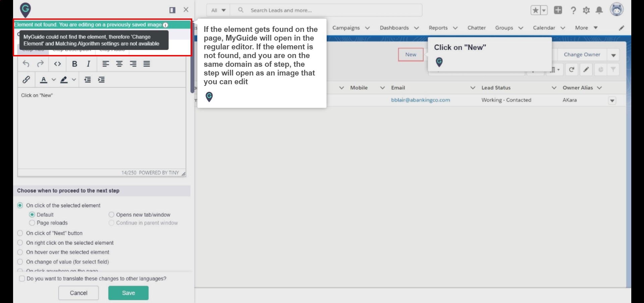644x303 pixels.
Task: Click the info icon in the green banner
Action: (x=165, y=25)
